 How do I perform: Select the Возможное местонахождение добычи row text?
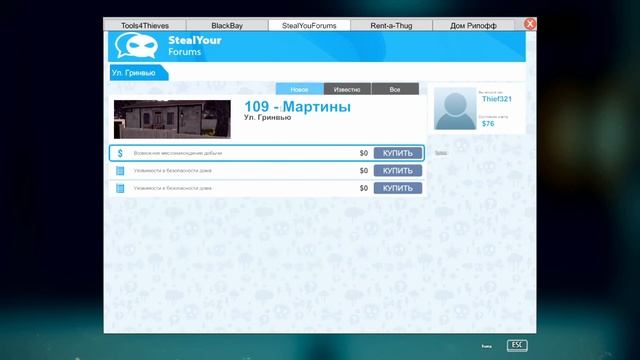(178, 153)
